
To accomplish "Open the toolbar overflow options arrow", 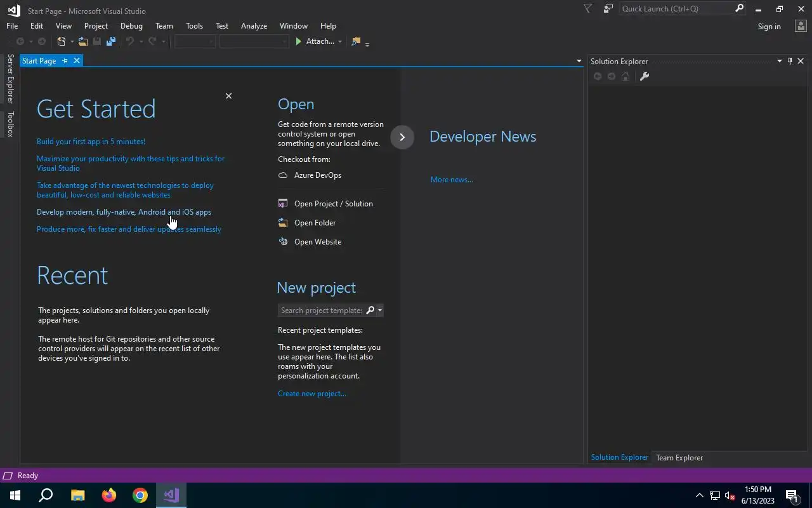I will [367, 43].
